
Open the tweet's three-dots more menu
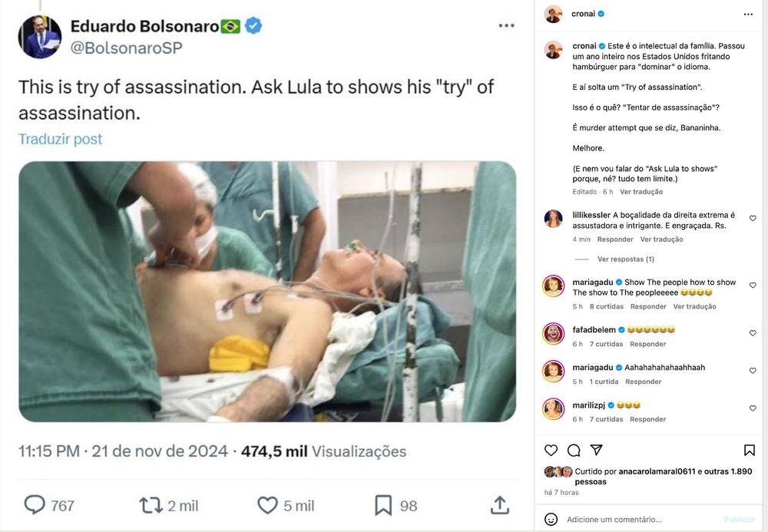pyautogui.click(x=506, y=25)
